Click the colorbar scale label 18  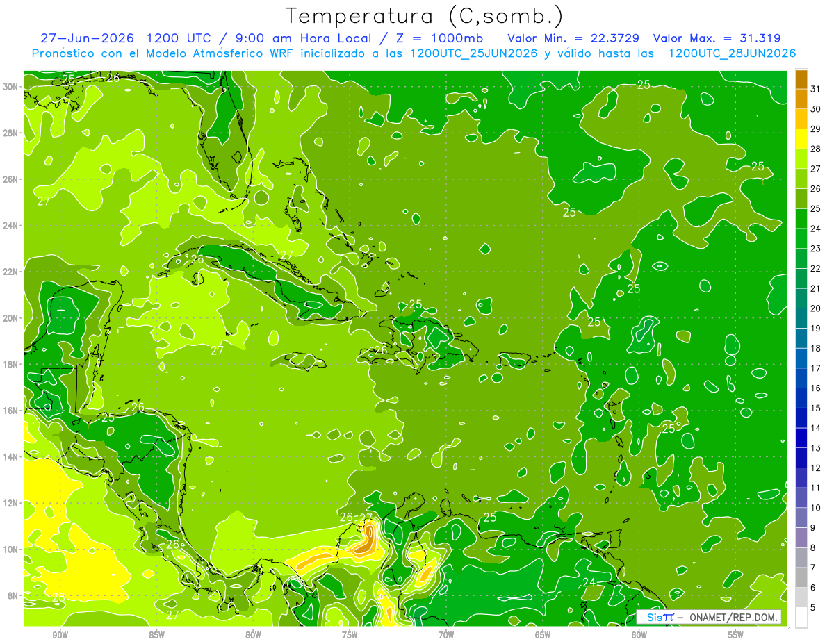pyautogui.click(x=815, y=349)
